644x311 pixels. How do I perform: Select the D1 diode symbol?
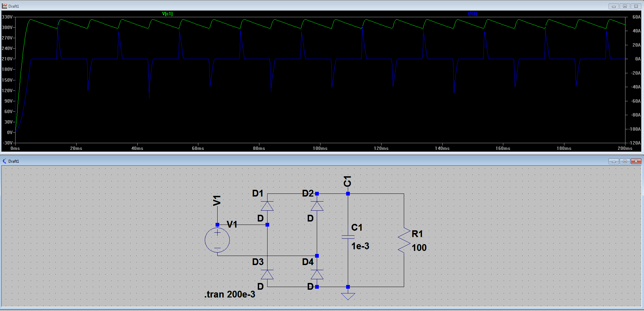[267, 206]
